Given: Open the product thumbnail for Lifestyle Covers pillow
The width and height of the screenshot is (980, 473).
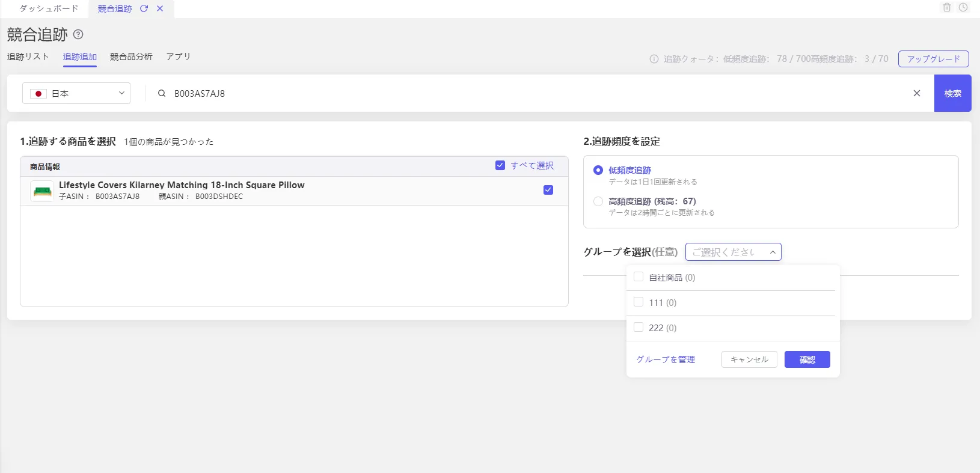Looking at the screenshot, I should click(x=42, y=191).
